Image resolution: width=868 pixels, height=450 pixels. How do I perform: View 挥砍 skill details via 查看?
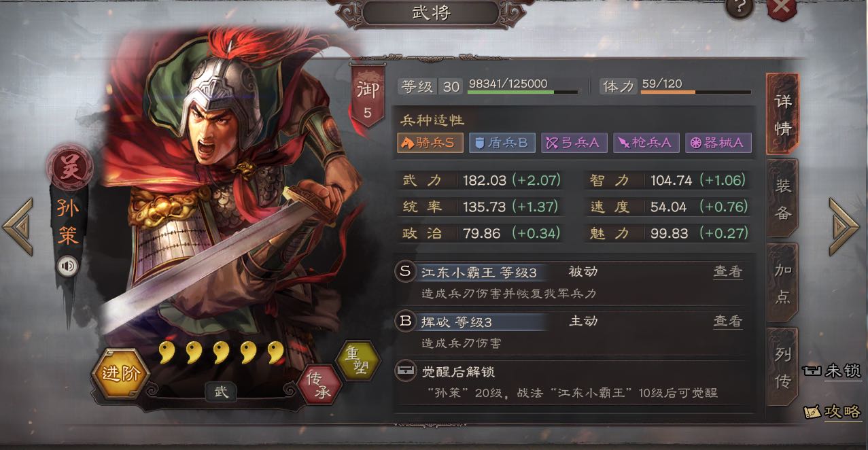pos(727,321)
